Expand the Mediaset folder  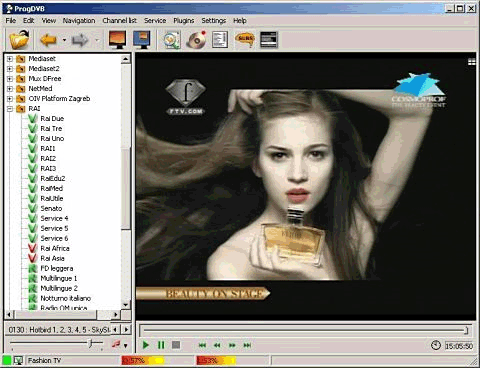(x=10, y=59)
